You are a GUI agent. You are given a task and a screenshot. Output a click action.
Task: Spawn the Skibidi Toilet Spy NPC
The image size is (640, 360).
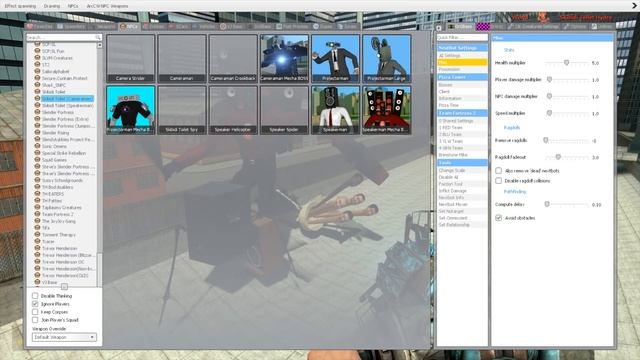click(x=182, y=110)
